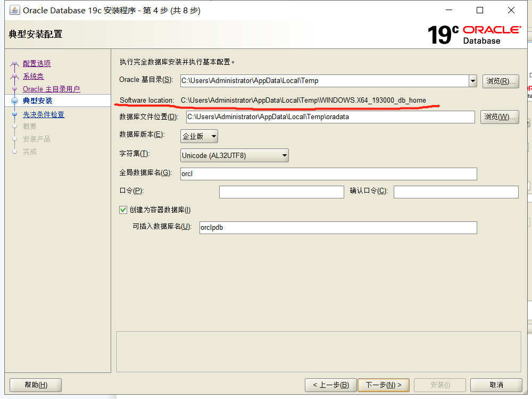Click the 先决条件检查 step indicator icon
The image size is (532, 399).
pyautogui.click(x=14, y=114)
